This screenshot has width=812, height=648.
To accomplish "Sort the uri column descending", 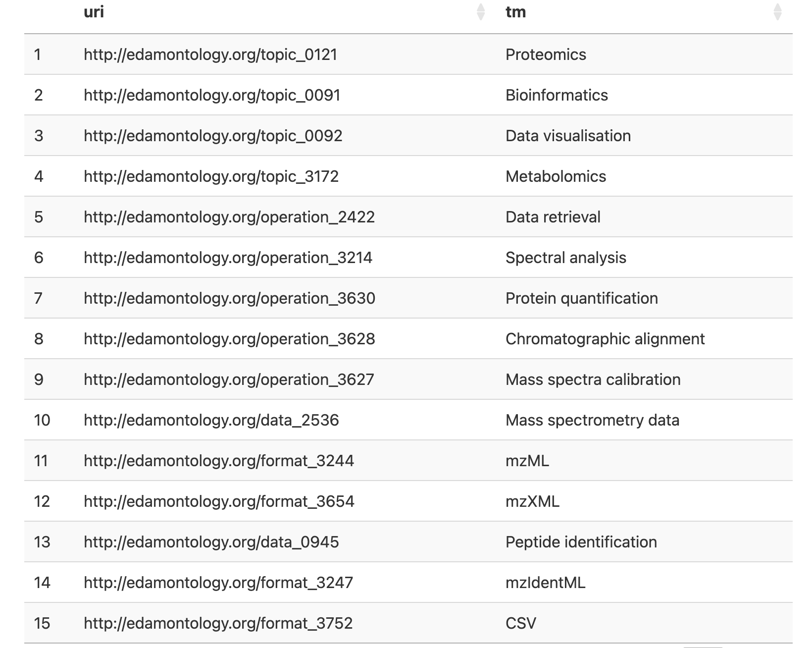I will (479, 16).
